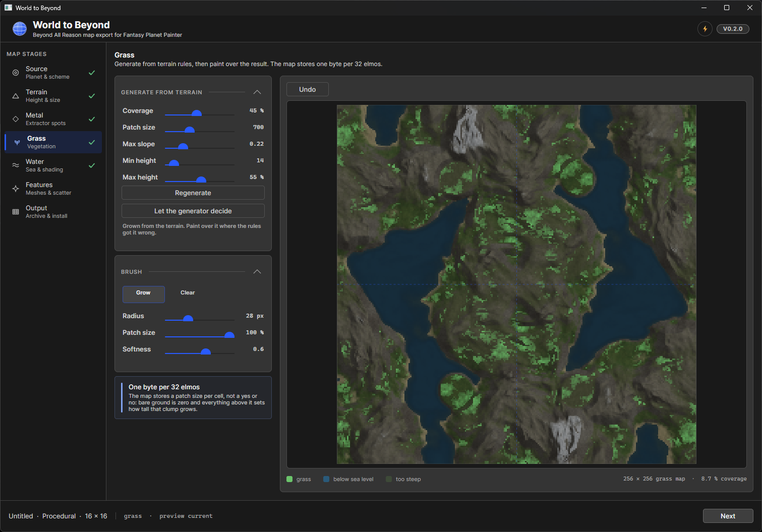Collapse the Generate From Terrain section
This screenshot has width=762, height=532.
click(257, 92)
